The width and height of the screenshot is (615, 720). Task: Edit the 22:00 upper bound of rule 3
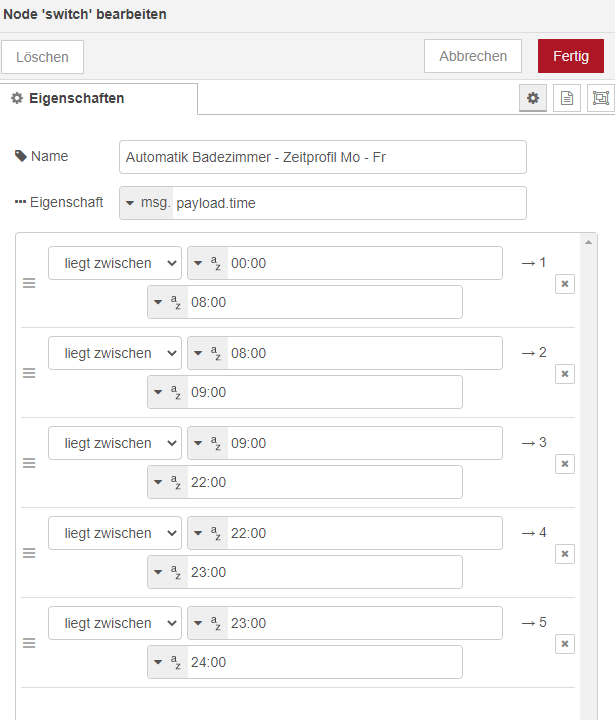tap(324, 482)
